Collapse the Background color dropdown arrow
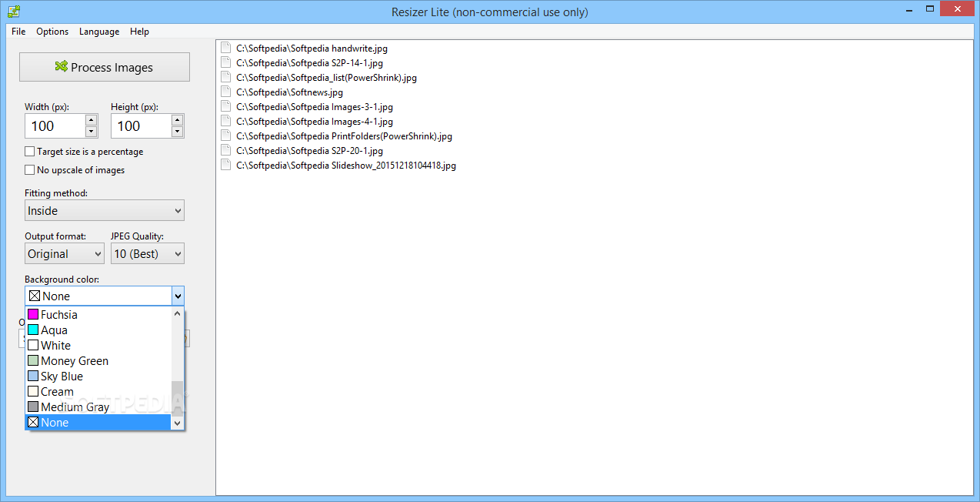Image resolution: width=980 pixels, height=502 pixels. [178, 296]
